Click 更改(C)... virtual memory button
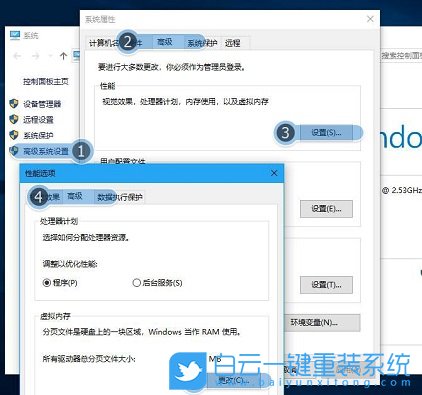 [x=234, y=381]
